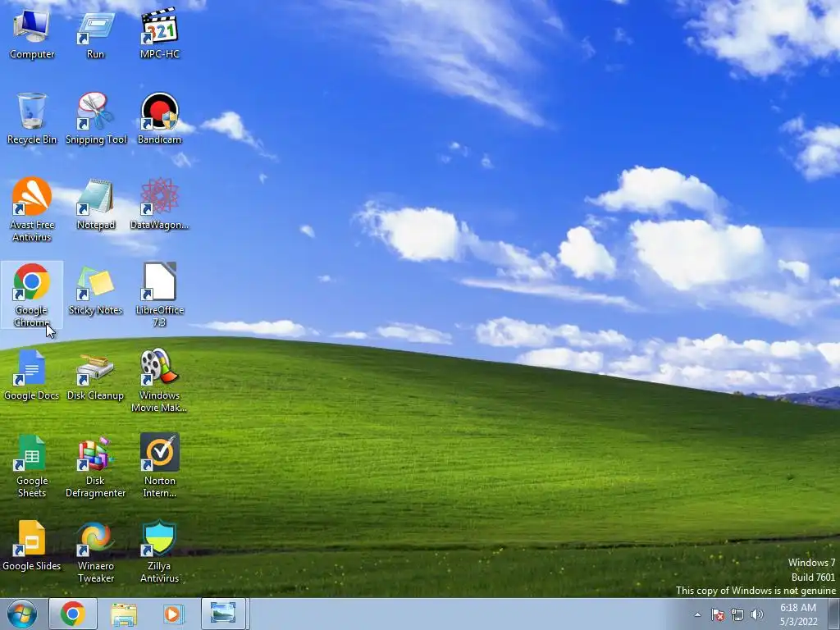Viewport: 840px width, 630px height.
Task: Open the Action Center flag icon
Action: (718, 614)
